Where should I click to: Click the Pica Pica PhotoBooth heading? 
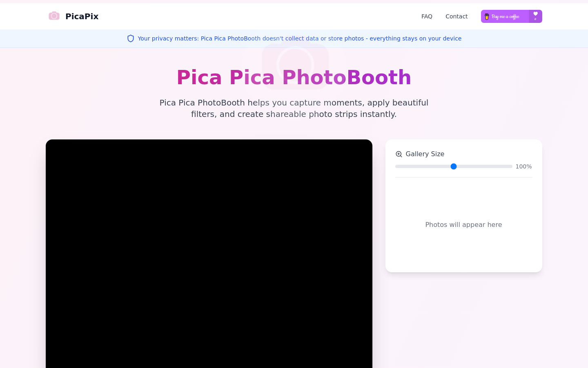coord(294,77)
